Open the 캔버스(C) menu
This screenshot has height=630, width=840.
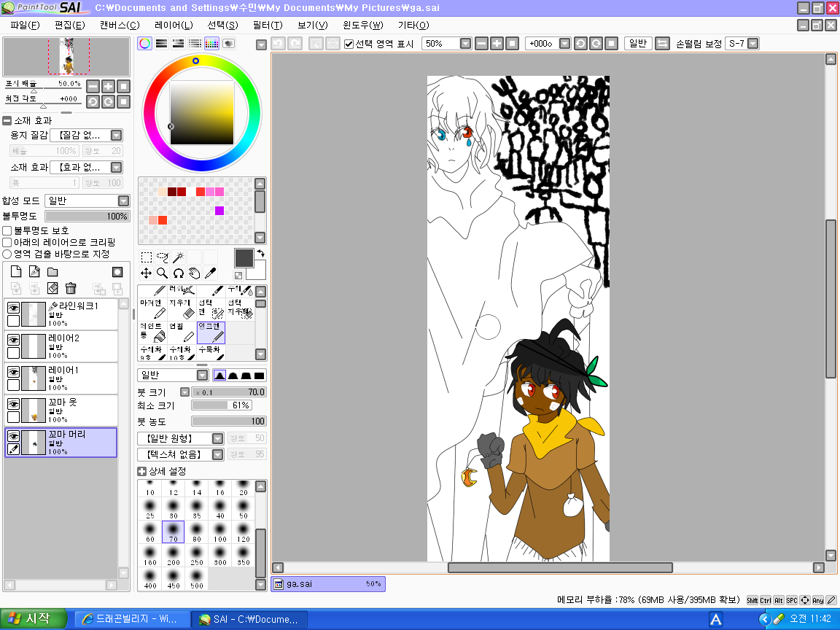[120, 26]
